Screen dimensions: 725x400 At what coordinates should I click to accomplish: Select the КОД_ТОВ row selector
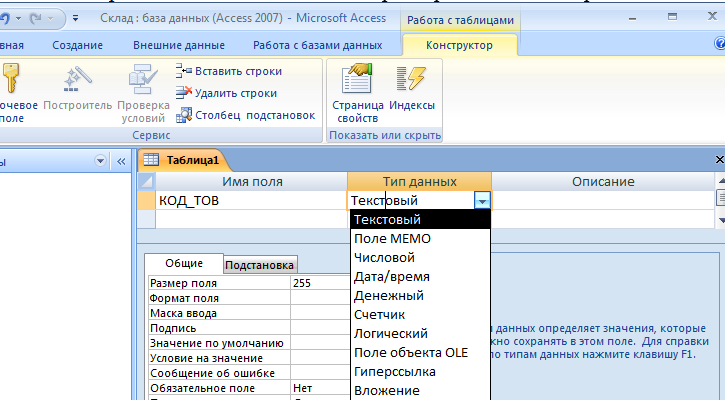click(146, 201)
